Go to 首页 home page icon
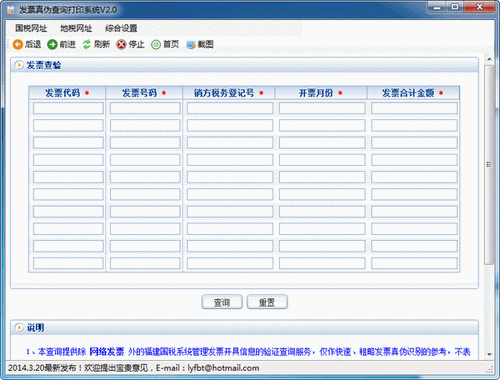 click(156, 44)
